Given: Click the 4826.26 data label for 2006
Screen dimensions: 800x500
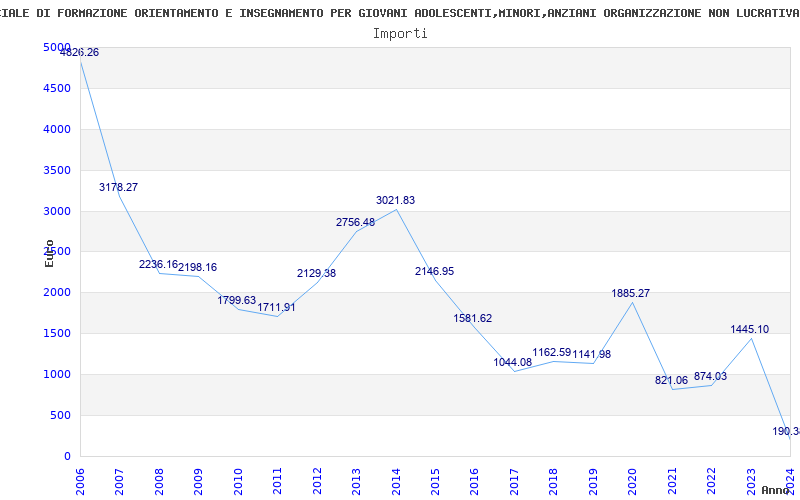Looking at the screenshot, I should [80, 52].
